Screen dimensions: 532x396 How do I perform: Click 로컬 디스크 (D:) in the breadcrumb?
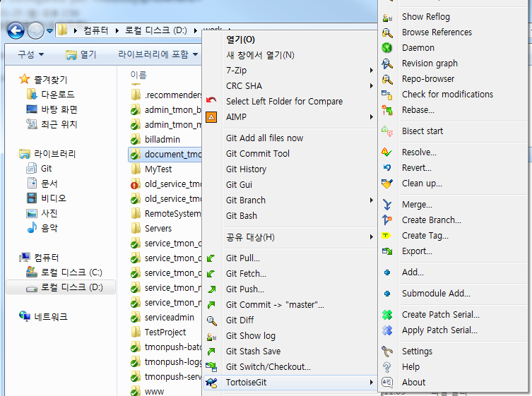(155, 30)
